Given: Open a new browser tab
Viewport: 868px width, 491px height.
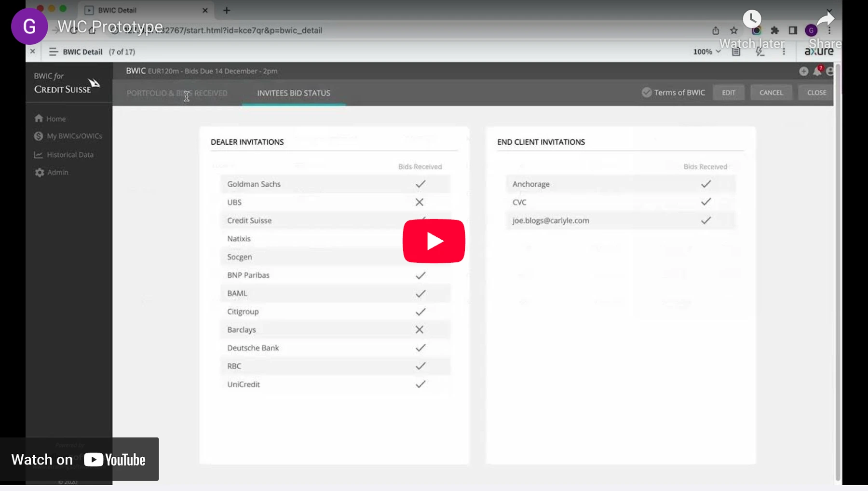Looking at the screenshot, I should pyautogui.click(x=227, y=10).
